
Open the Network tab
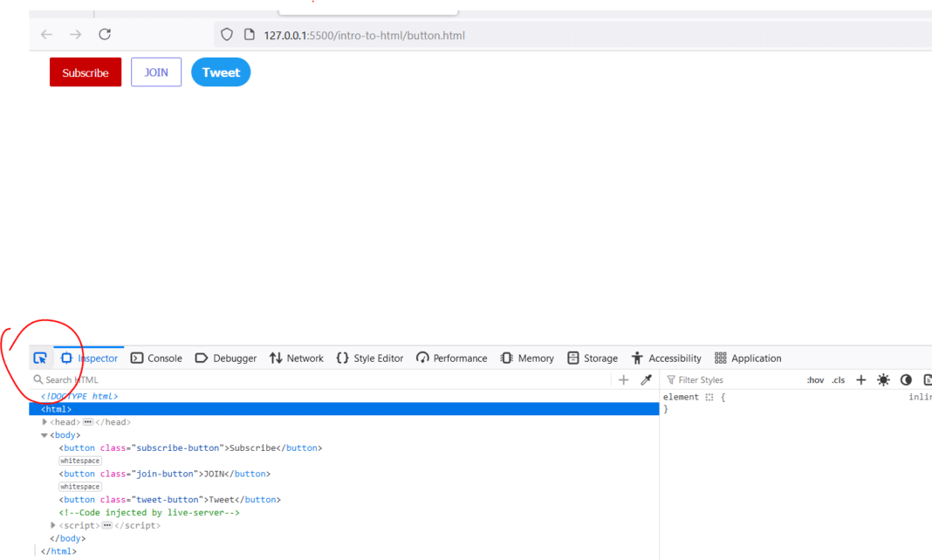297,359
